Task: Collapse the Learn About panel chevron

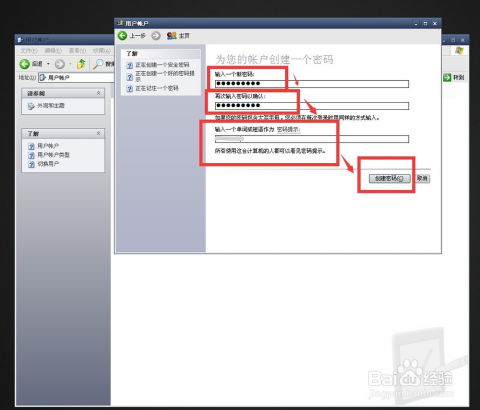Action: tap(99, 133)
